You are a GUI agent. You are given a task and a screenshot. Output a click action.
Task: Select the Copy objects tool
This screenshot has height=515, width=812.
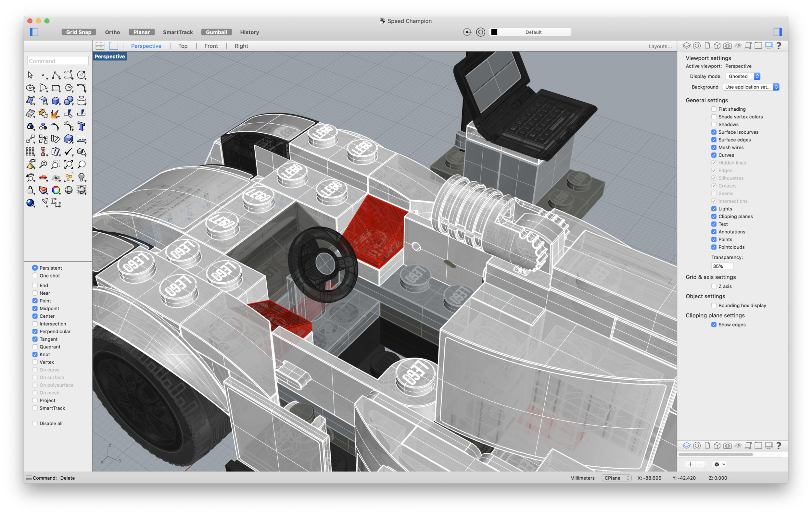click(43, 139)
